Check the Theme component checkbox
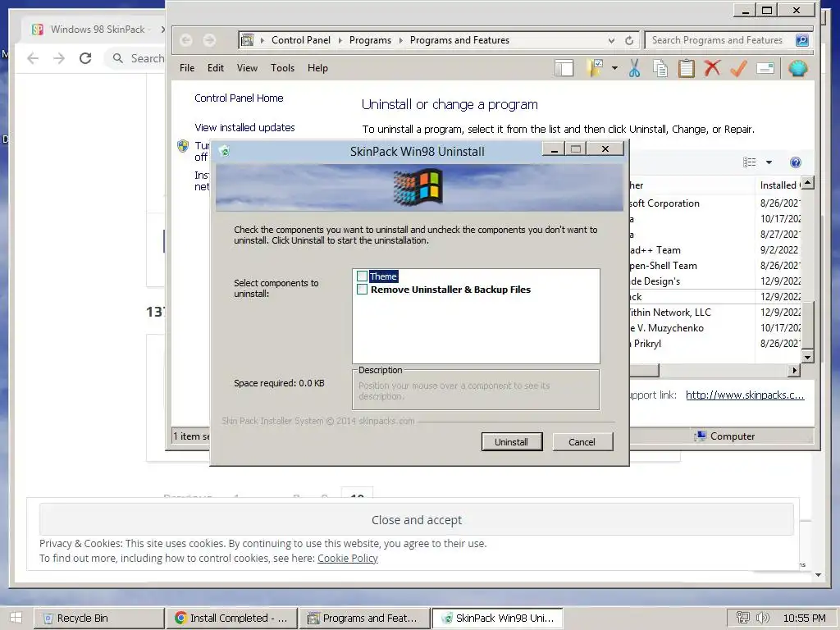This screenshot has height=630, width=840. point(362,276)
